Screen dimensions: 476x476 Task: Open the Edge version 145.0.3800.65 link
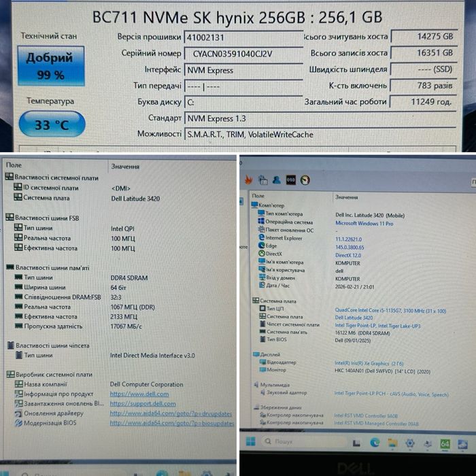350,248
